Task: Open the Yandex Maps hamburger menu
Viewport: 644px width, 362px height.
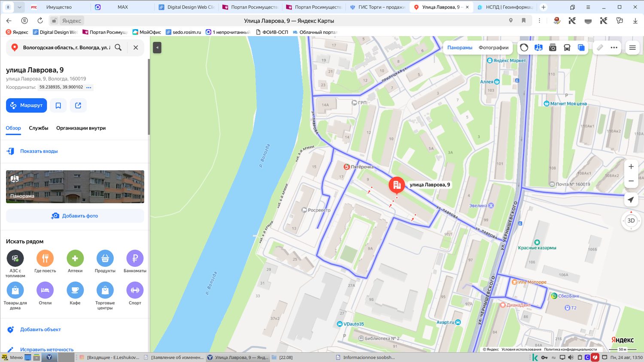Action: tap(632, 48)
